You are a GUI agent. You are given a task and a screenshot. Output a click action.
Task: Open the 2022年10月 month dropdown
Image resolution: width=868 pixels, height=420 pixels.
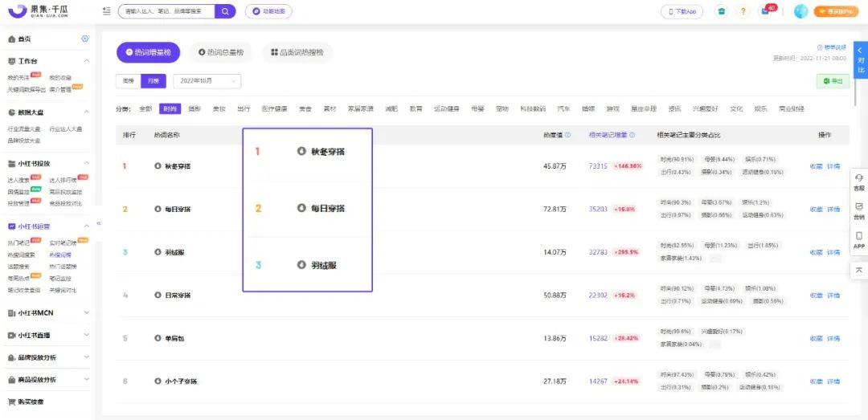coord(207,81)
